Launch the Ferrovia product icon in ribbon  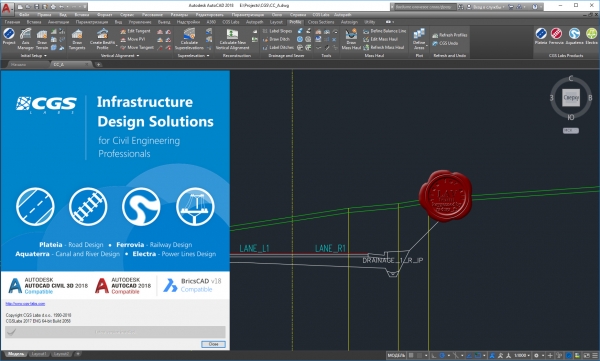[x=556, y=36]
